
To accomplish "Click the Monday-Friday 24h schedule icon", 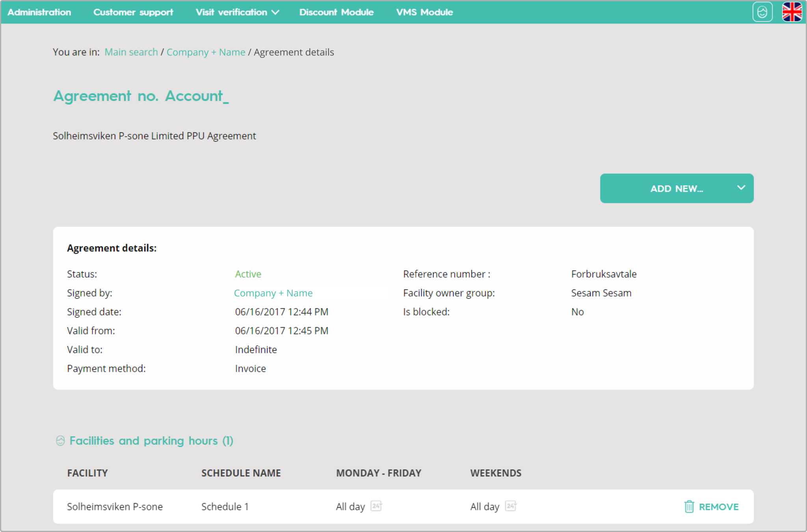I will tap(376, 506).
